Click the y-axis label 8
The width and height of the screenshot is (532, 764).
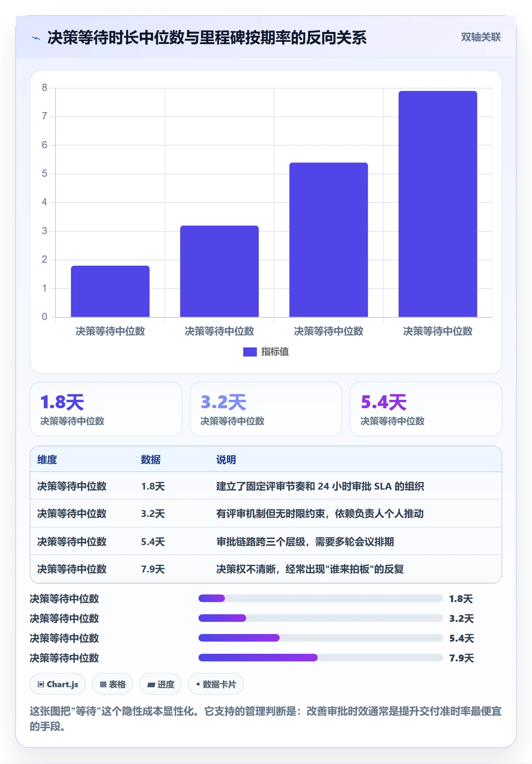[44, 88]
